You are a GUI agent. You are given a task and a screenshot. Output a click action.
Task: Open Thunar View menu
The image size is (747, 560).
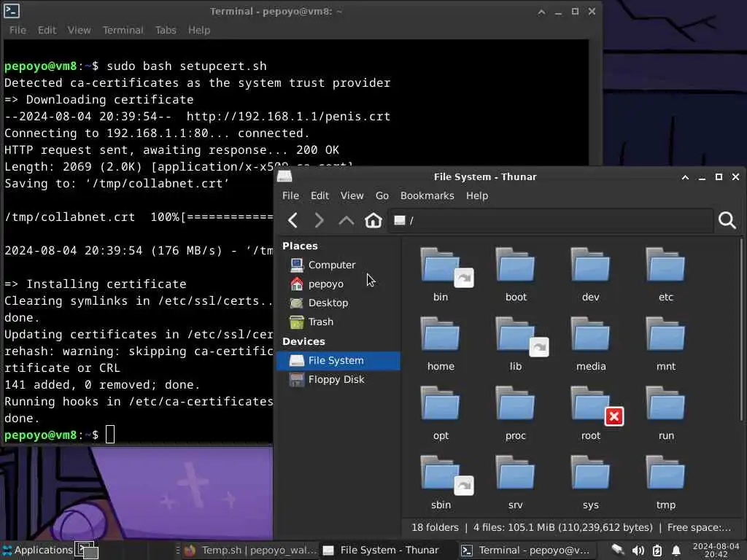coord(352,195)
